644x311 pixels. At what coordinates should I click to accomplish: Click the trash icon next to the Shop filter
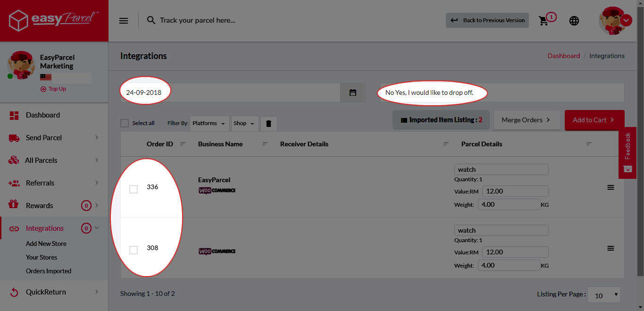(x=268, y=123)
